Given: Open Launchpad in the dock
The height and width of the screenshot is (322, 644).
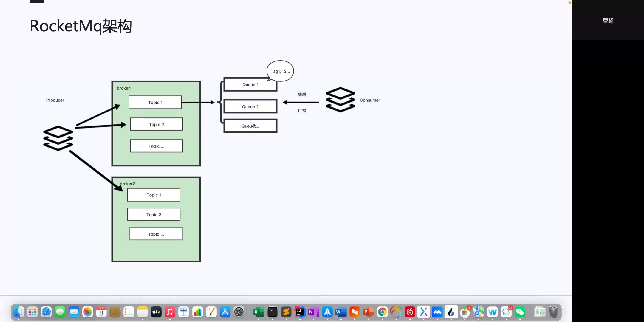Looking at the screenshot, I should (x=32, y=312).
